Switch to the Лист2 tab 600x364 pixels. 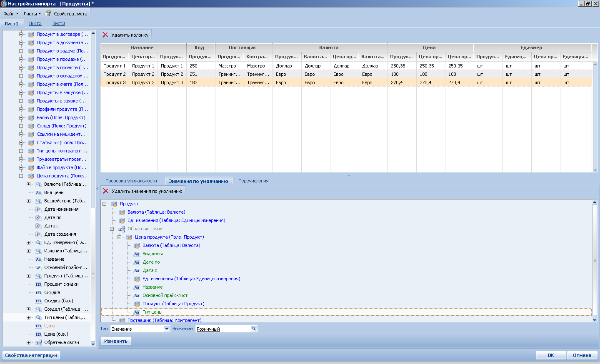click(35, 23)
